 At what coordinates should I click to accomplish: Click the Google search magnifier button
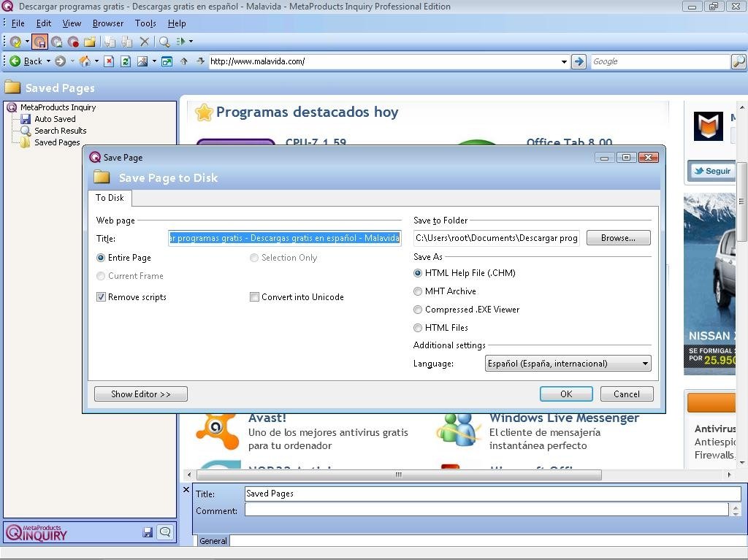pyautogui.click(x=739, y=61)
